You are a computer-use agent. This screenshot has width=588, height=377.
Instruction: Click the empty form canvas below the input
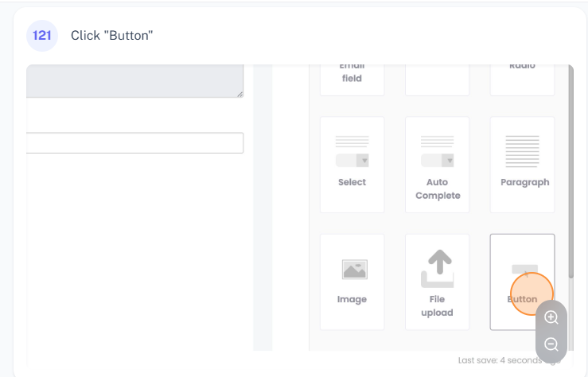(135, 255)
